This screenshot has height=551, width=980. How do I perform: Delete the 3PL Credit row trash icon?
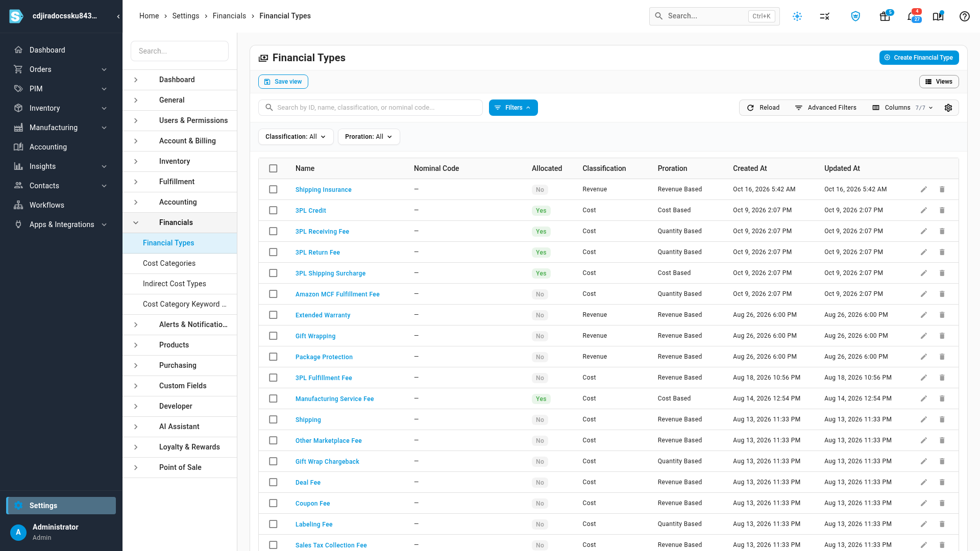click(942, 210)
